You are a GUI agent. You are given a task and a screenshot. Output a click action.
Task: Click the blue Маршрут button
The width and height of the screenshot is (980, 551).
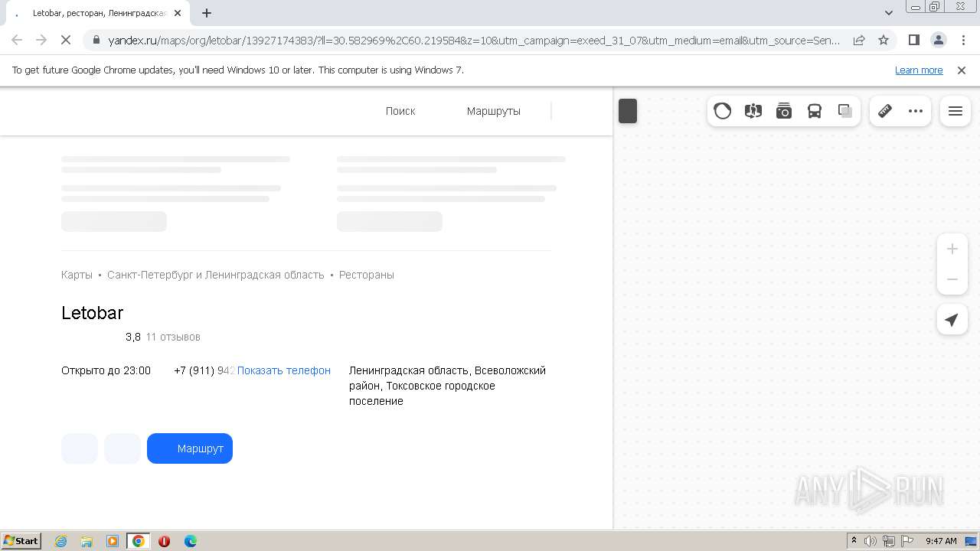[190, 448]
